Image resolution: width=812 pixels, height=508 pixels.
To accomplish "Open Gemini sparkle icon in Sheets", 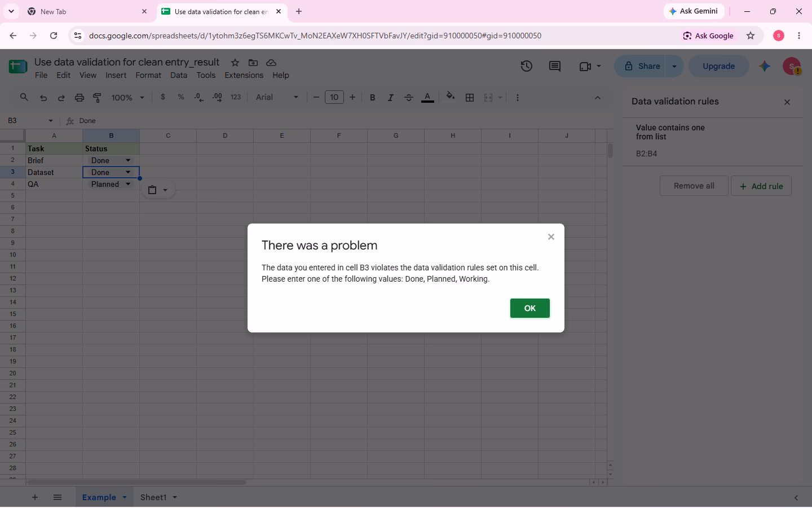I will 765,66.
